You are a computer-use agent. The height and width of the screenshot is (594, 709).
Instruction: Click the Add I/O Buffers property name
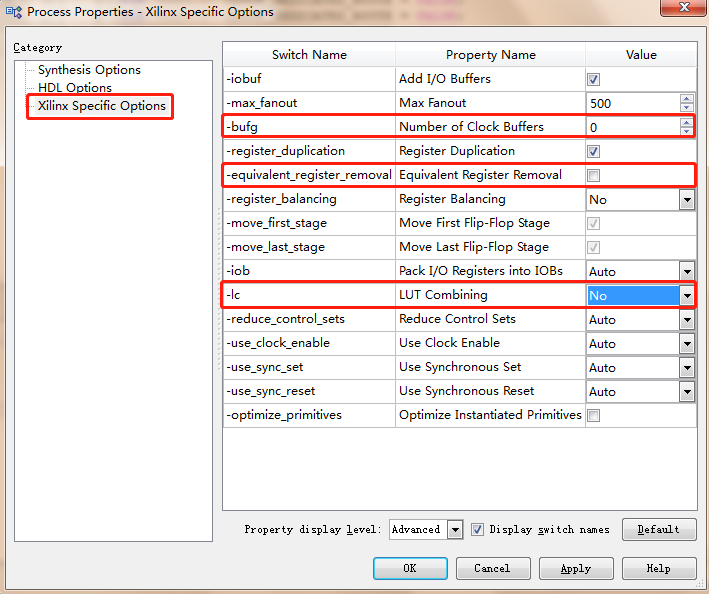click(x=444, y=79)
